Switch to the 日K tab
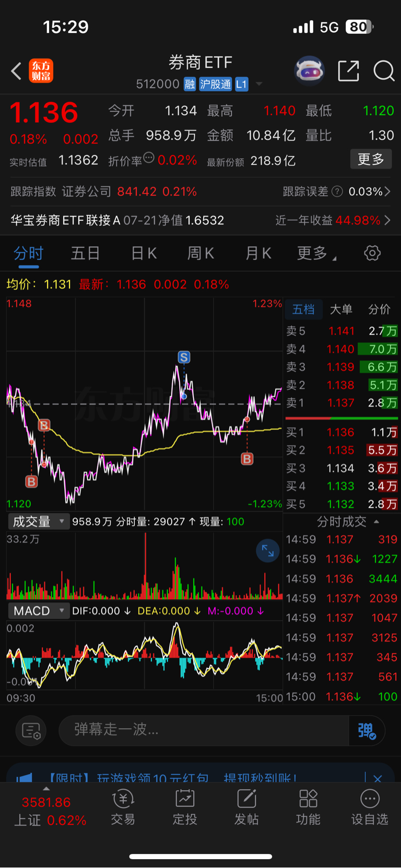This screenshot has width=401, height=868. (x=144, y=254)
